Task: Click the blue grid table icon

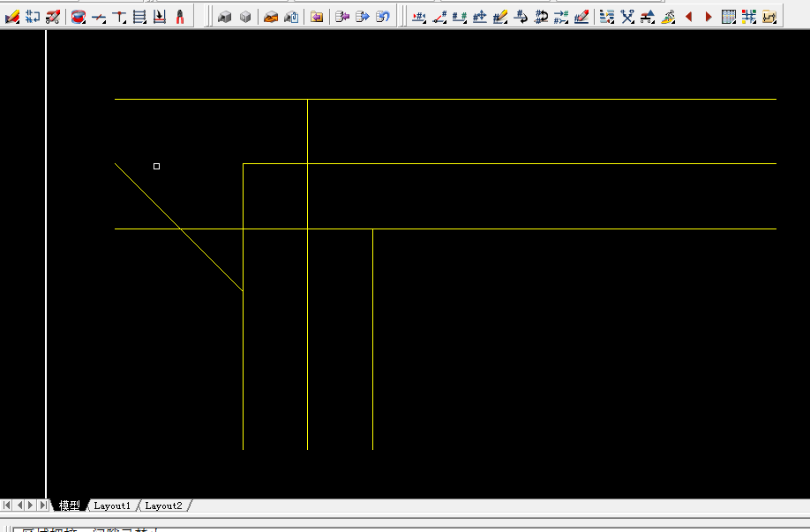Action: click(729, 16)
